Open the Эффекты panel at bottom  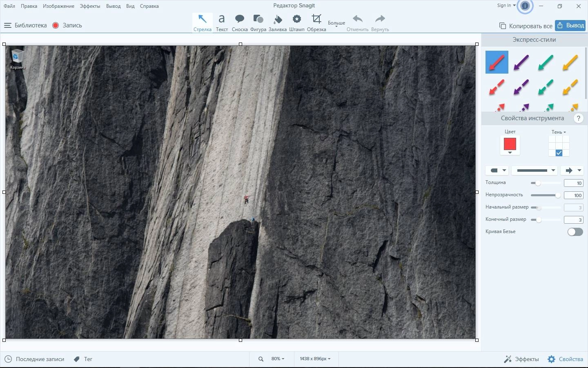tap(521, 359)
